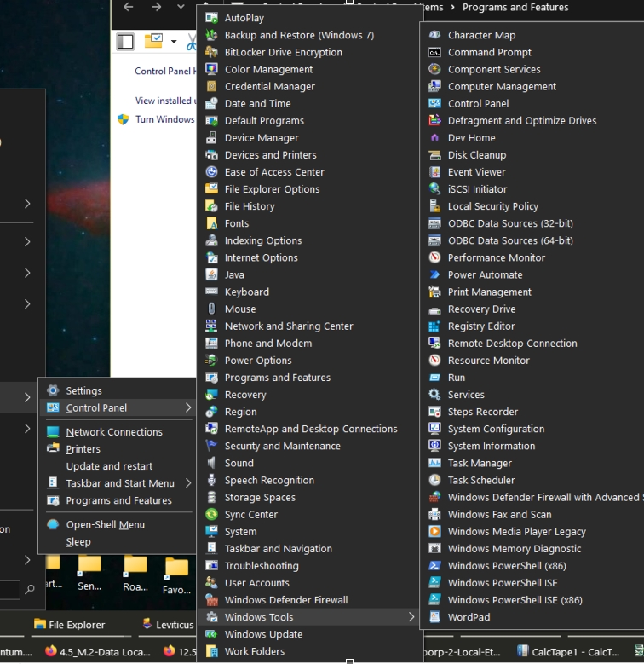Click the Power Options icon
Screen dimensions: 644x664
(211, 360)
